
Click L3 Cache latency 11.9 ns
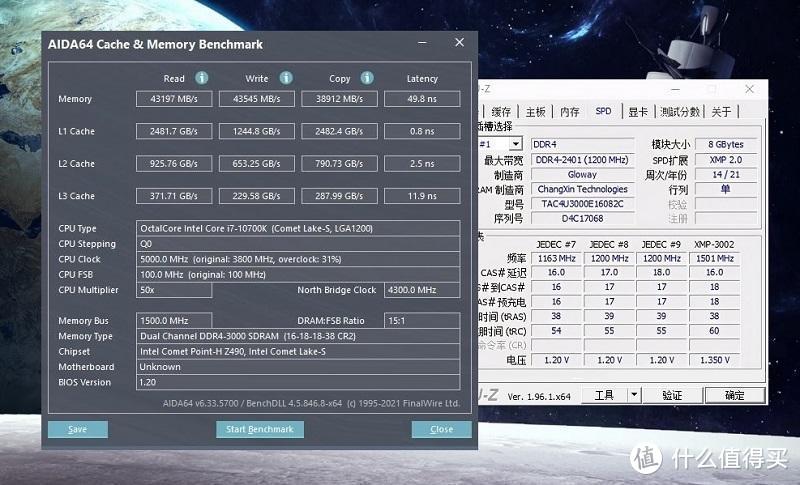tap(422, 196)
